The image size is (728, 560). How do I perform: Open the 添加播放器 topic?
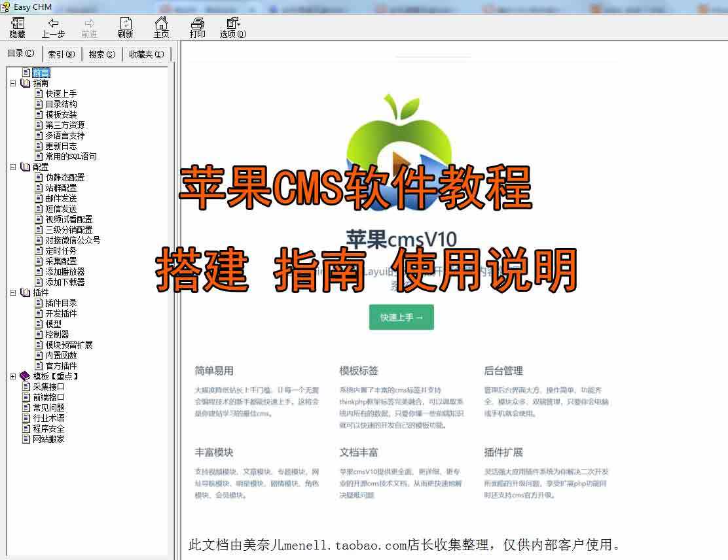coord(65,271)
